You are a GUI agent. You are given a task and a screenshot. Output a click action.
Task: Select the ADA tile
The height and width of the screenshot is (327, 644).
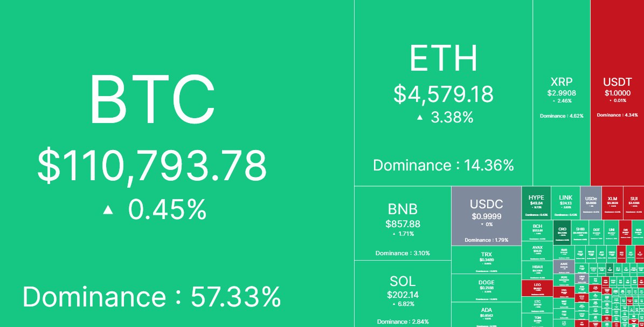486,315
